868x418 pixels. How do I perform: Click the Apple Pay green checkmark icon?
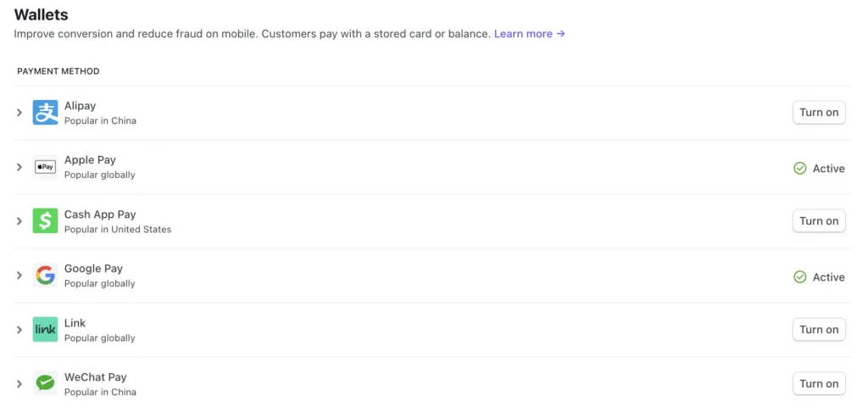pyautogui.click(x=799, y=169)
